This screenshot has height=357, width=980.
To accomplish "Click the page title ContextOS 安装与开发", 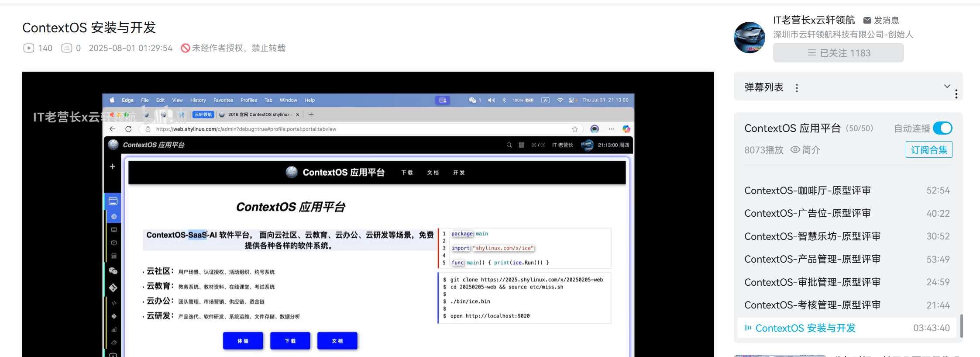I will [89, 28].
